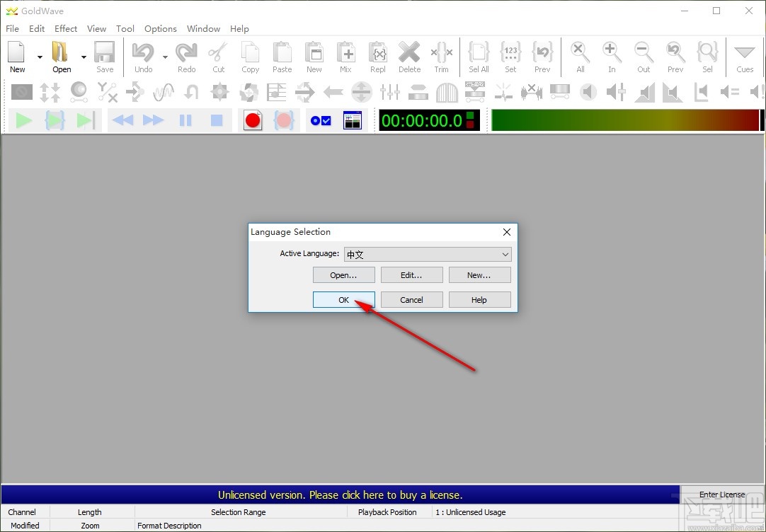The height and width of the screenshot is (532, 766).
Task: Open the View menu
Action: [96, 29]
